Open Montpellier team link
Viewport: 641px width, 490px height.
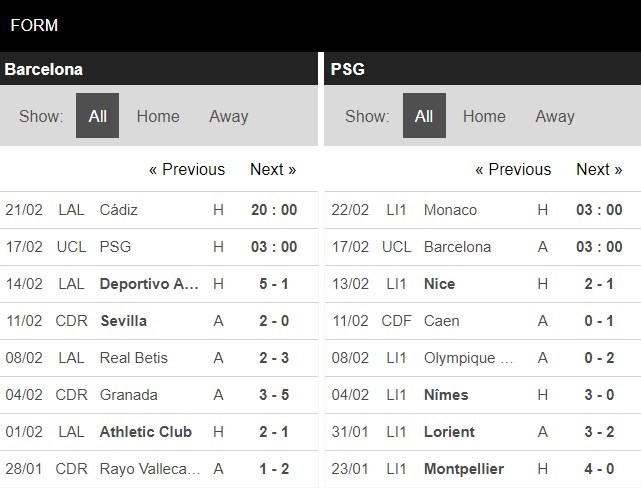click(x=465, y=469)
